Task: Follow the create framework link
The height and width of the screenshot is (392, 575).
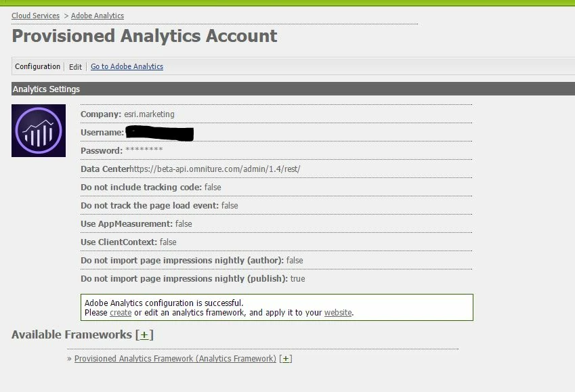Action: (121, 313)
